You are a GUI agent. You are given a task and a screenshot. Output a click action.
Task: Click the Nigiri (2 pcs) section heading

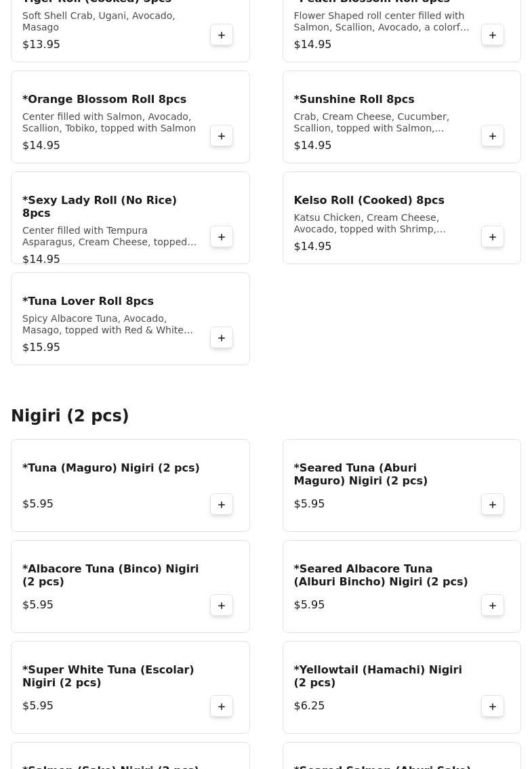click(70, 416)
